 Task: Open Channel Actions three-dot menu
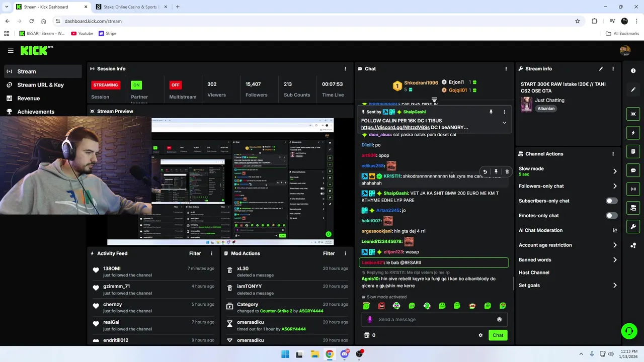pyautogui.click(x=613, y=154)
